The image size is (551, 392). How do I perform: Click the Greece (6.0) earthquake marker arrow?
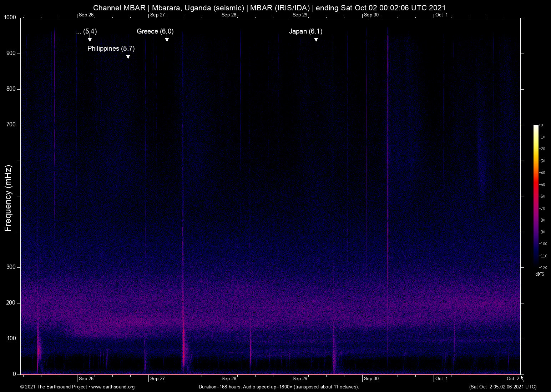click(x=166, y=39)
